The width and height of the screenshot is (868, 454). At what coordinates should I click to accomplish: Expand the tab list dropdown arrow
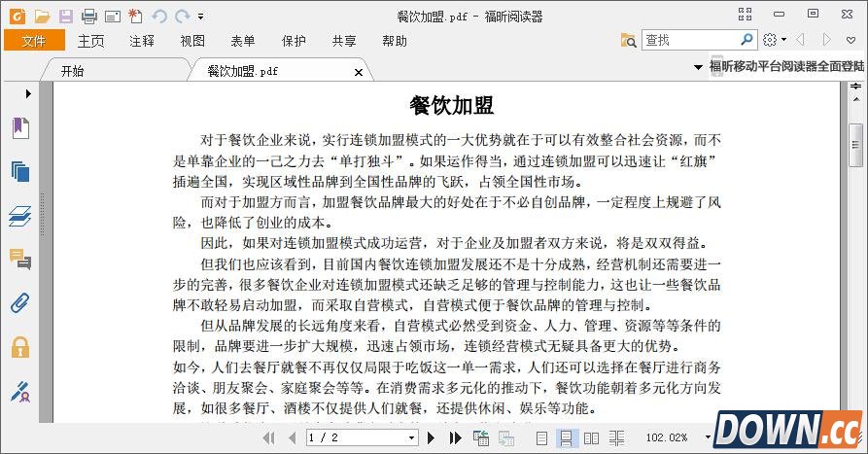pos(698,67)
